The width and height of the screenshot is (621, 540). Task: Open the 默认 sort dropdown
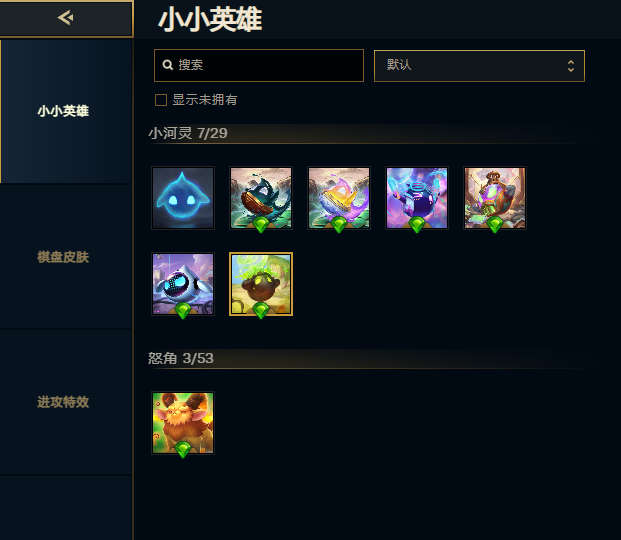pyautogui.click(x=479, y=66)
